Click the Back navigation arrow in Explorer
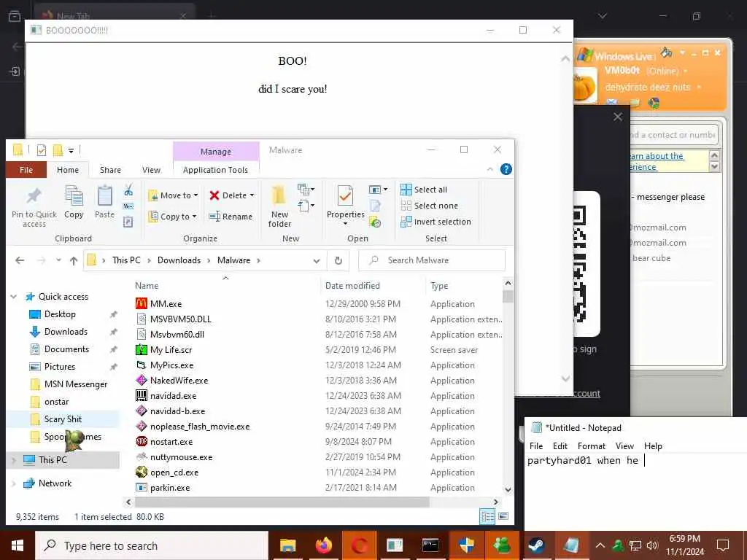 20,260
